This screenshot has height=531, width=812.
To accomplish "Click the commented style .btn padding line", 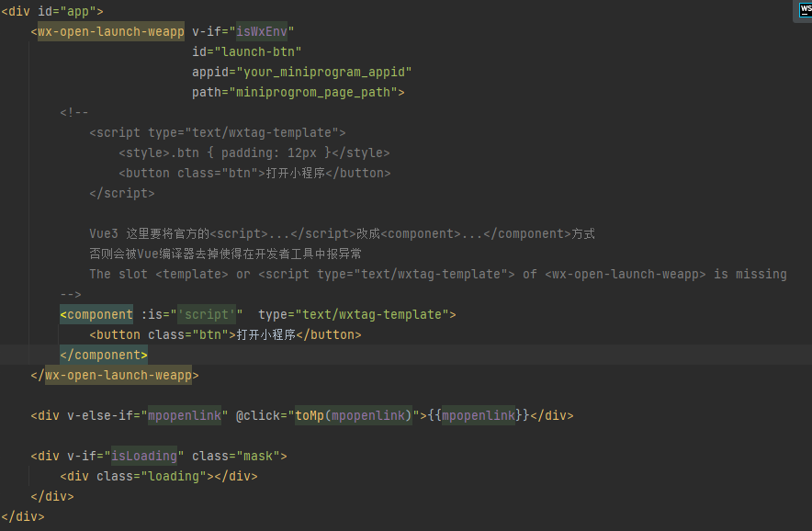I will (x=254, y=153).
